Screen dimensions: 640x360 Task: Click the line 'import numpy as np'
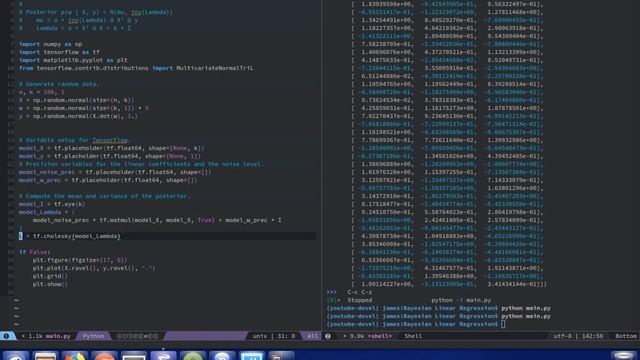51,44
